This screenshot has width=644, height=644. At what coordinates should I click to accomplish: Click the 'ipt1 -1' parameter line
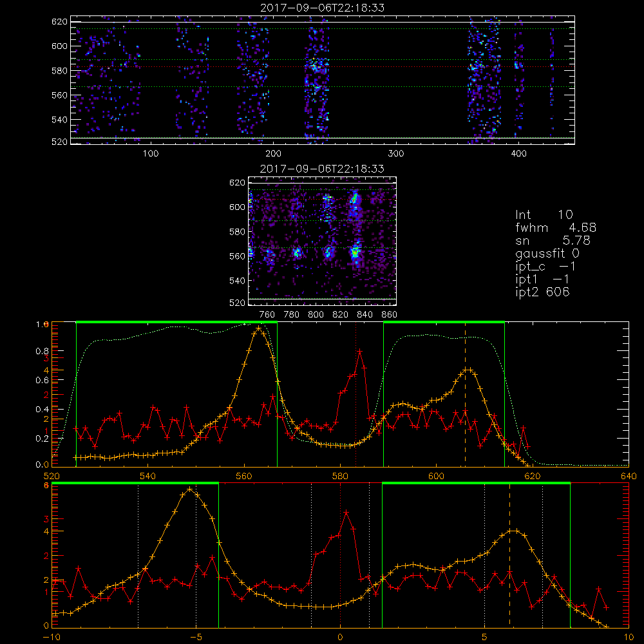coord(542,279)
